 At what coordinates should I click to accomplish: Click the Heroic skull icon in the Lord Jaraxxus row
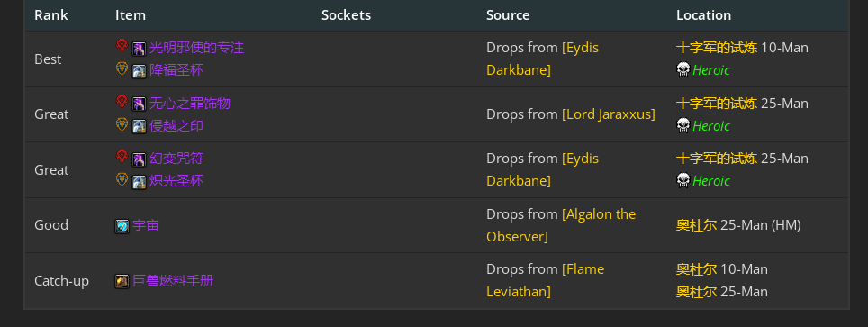point(683,125)
